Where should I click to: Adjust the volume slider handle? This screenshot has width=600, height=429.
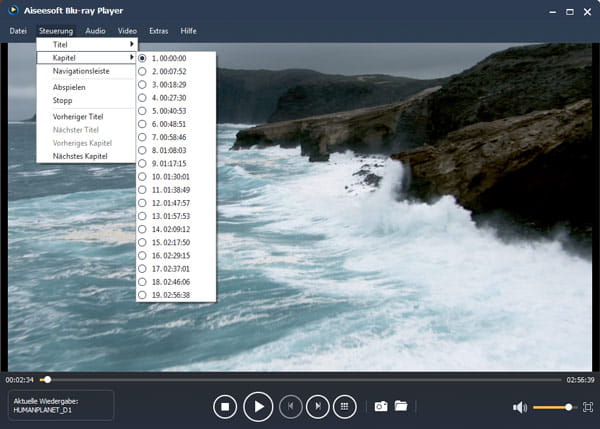[568, 407]
